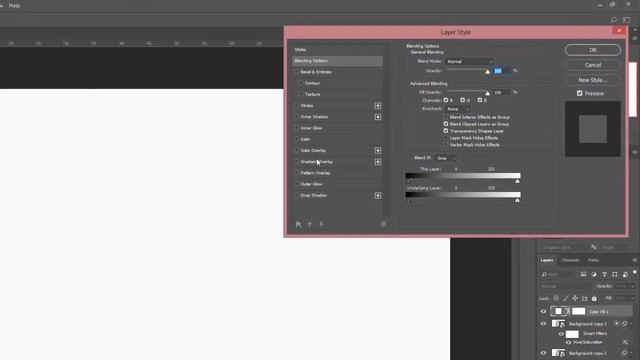Viewport: 640px width, 360px height.
Task: Uncheck the R channel checkbox
Action: (x=446, y=100)
